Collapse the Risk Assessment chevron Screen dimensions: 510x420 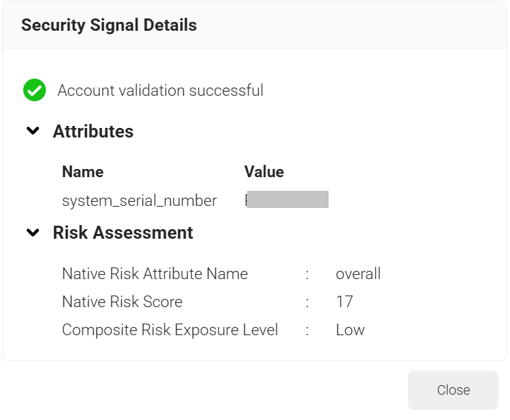[x=33, y=233]
